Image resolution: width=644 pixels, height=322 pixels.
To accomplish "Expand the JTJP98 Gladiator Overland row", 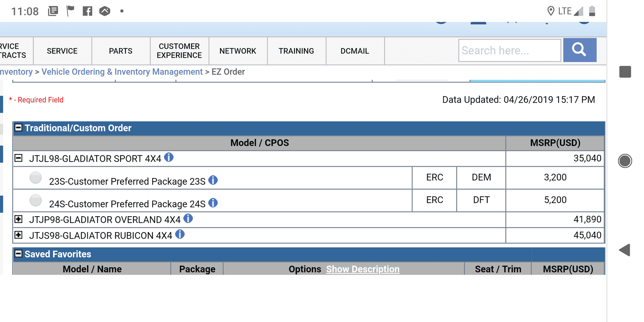I will pos(18,219).
